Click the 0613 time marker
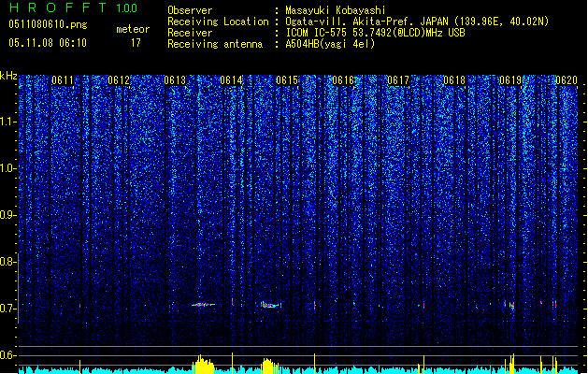Image resolution: width=588 pixels, height=374 pixels. coord(175,80)
